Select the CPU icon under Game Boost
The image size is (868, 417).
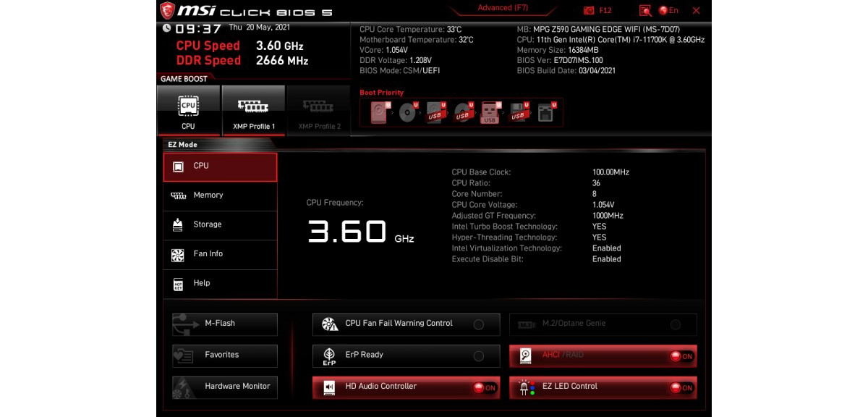[x=188, y=109]
